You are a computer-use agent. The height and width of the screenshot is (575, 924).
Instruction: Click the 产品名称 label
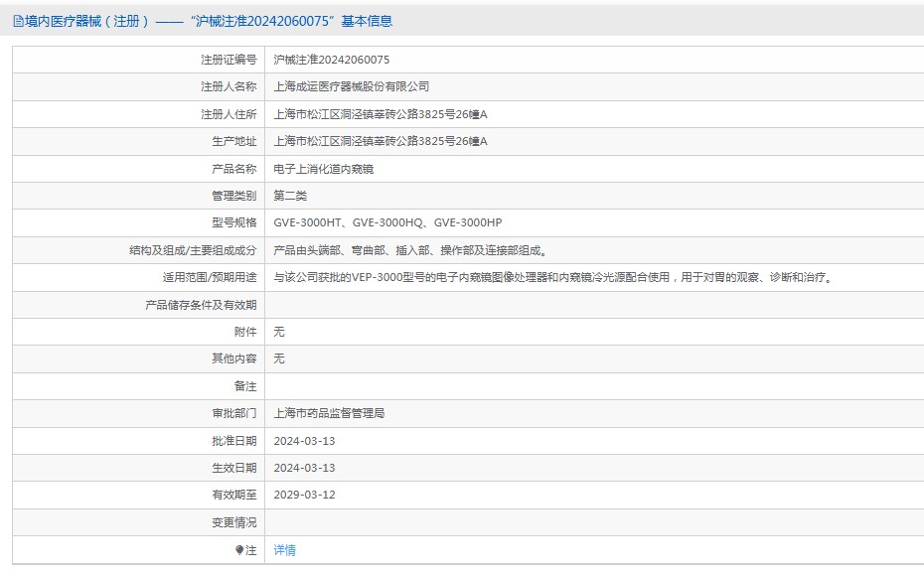(234, 169)
